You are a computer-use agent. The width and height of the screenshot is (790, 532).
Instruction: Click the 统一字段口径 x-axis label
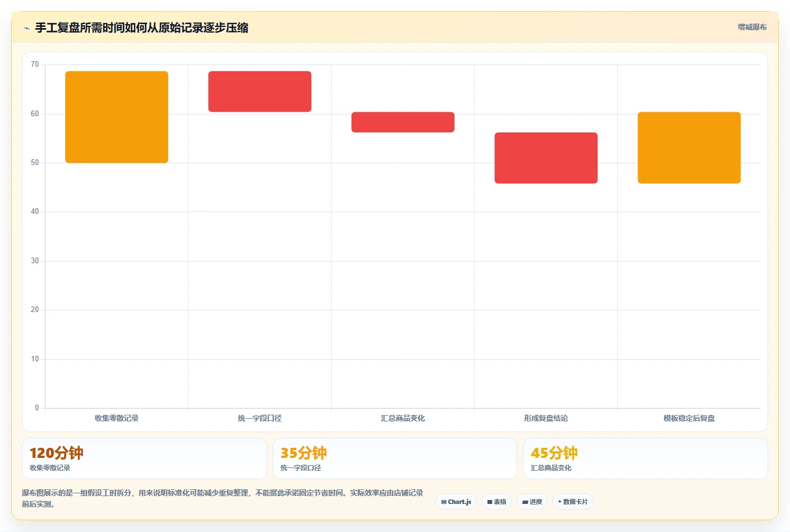point(260,419)
